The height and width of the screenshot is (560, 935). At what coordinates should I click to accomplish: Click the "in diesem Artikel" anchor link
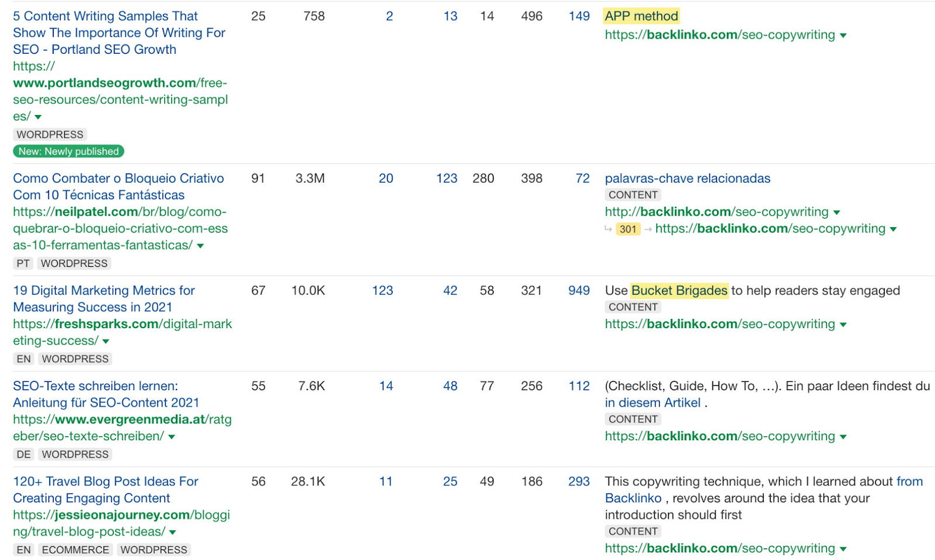[x=652, y=402]
